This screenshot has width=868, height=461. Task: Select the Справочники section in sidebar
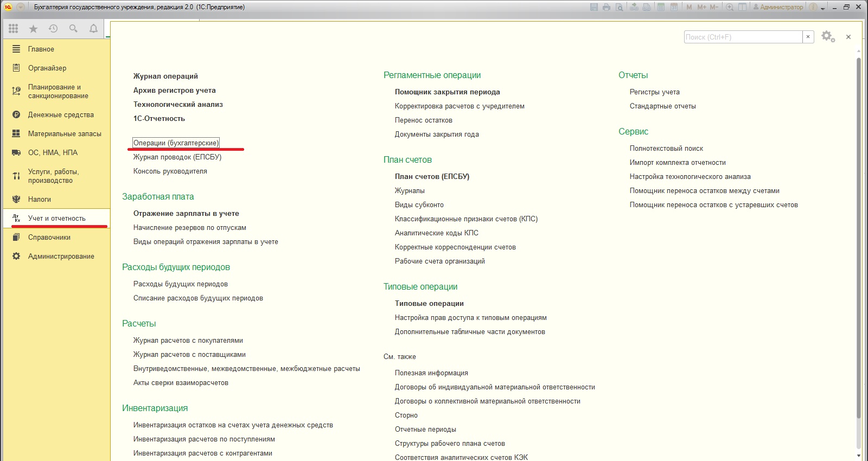49,238
